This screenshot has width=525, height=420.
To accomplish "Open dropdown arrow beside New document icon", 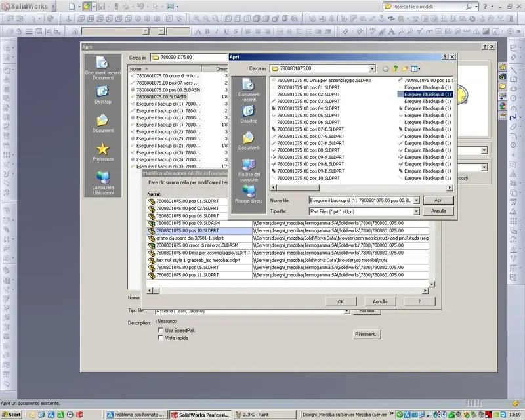I will click(x=79, y=6).
